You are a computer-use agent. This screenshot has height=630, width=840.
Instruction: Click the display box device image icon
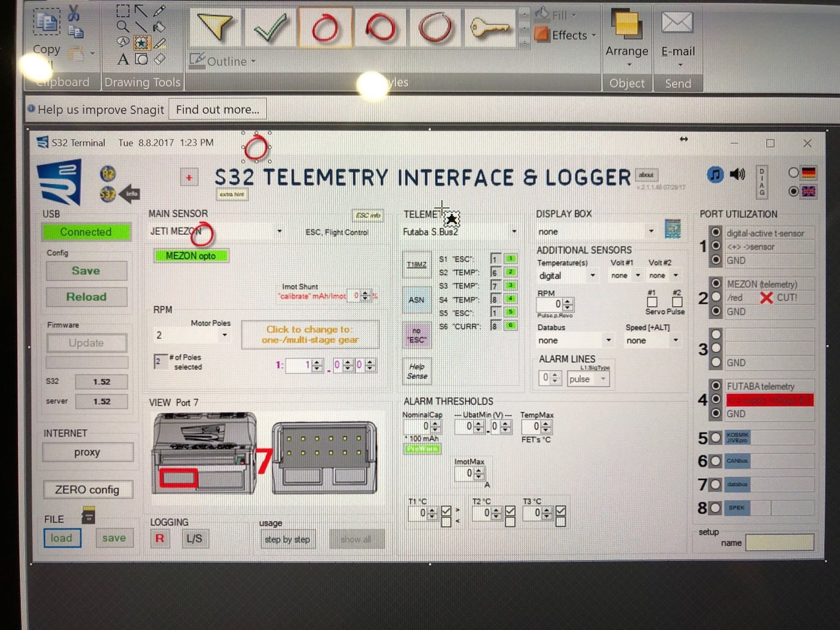tap(672, 229)
